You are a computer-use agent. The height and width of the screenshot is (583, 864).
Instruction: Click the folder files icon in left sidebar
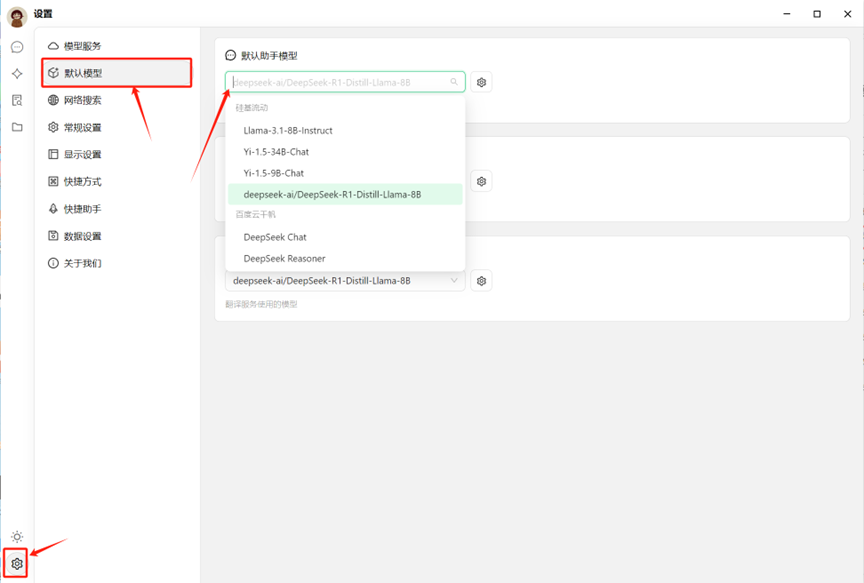[x=17, y=127]
